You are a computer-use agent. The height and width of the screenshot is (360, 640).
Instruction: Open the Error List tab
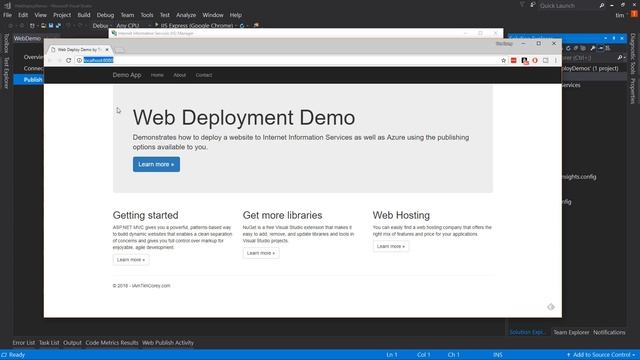click(24, 343)
